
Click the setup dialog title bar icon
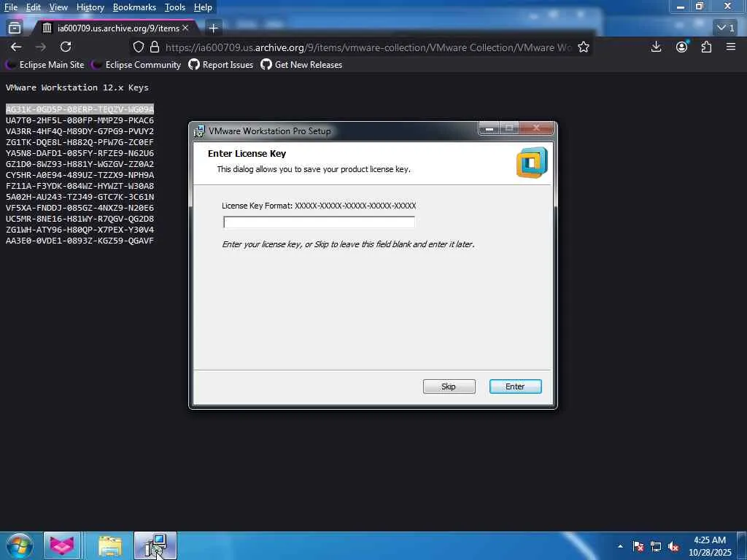pyautogui.click(x=199, y=131)
